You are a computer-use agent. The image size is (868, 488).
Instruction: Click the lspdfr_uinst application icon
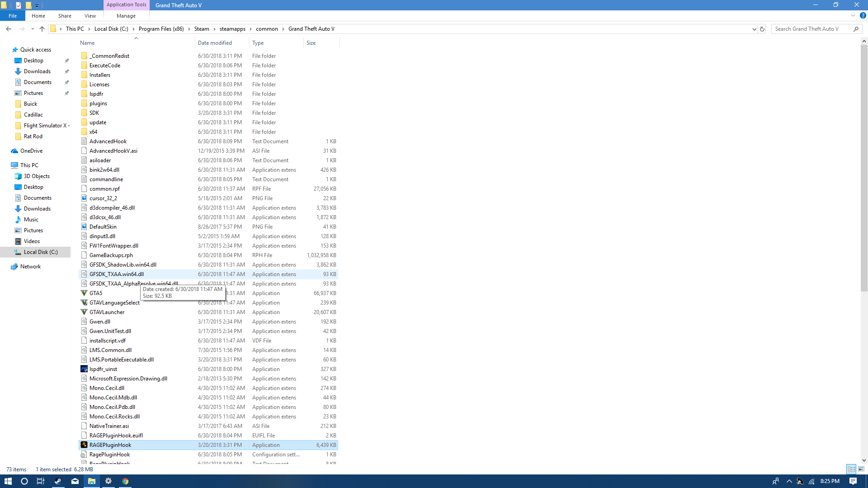[x=84, y=369]
